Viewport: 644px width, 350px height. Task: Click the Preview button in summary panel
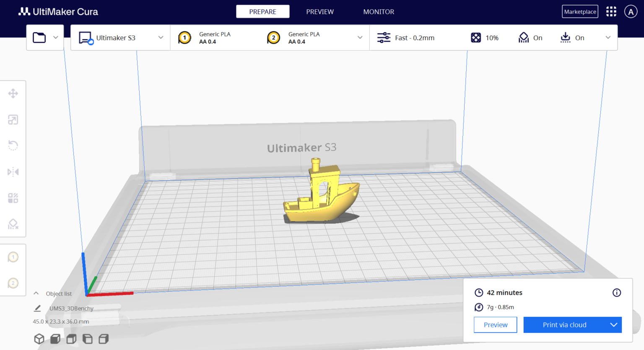pyautogui.click(x=495, y=324)
